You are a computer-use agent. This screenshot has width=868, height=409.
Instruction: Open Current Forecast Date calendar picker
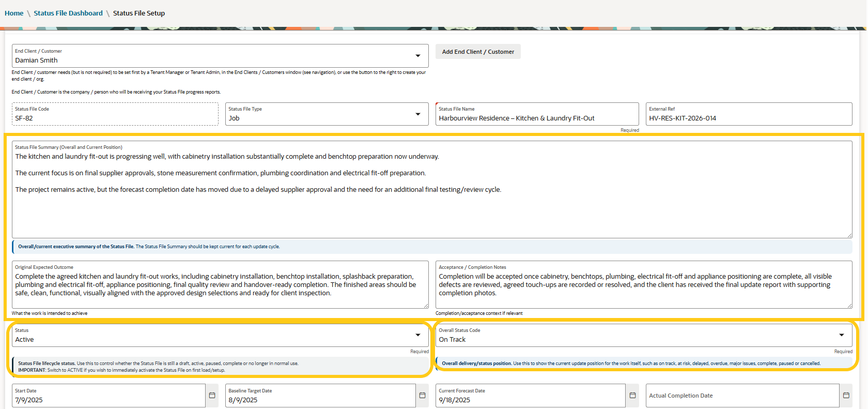pyautogui.click(x=632, y=396)
